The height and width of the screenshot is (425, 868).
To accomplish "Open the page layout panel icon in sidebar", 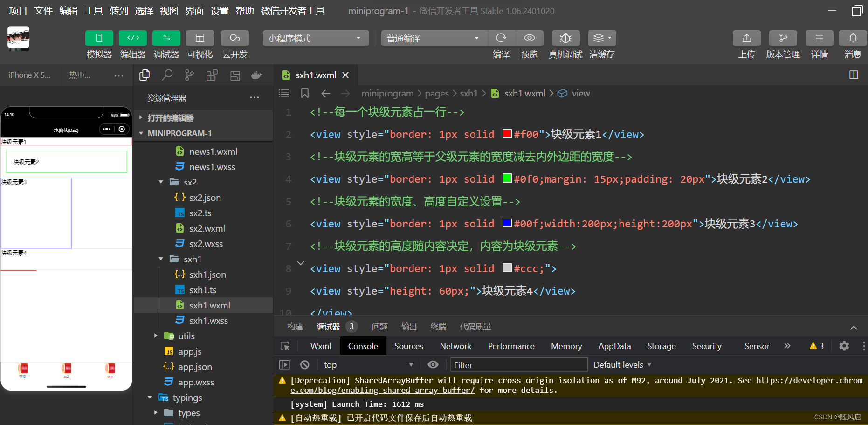I will click(235, 75).
